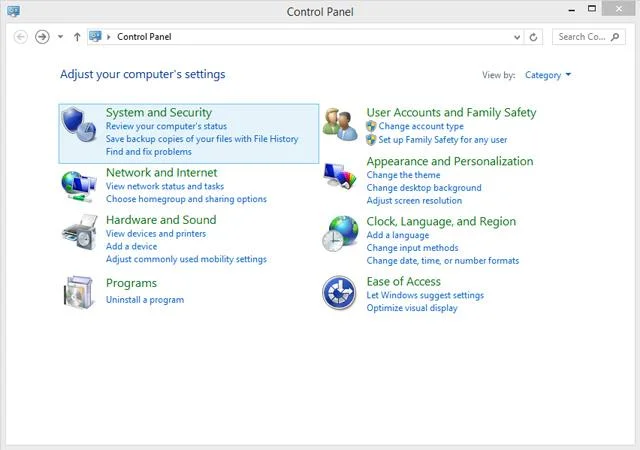Click the Appearance and Personalization monitor icon
Screen dimensions: 640x450
[340, 176]
